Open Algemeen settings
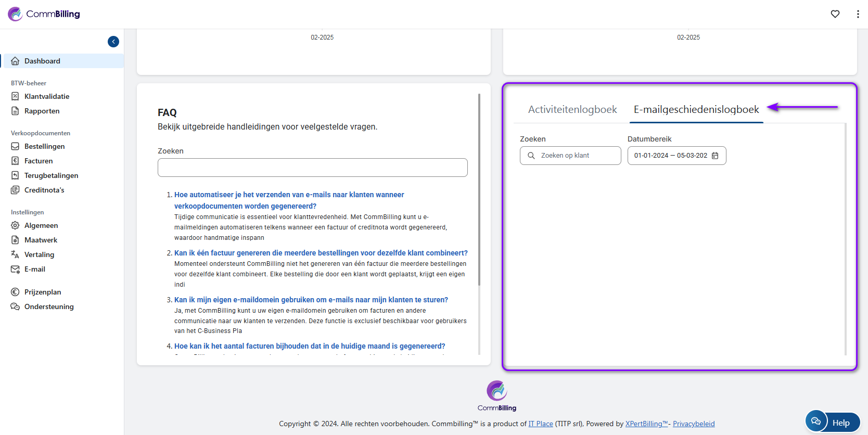 click(41, 225)
